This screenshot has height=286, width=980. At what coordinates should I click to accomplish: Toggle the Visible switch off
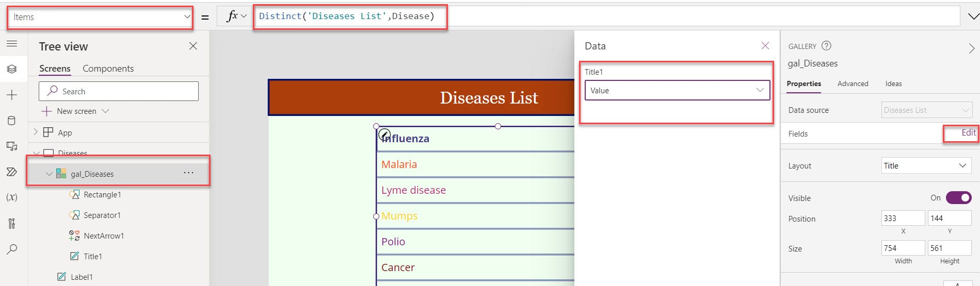(x=958, y=198)
